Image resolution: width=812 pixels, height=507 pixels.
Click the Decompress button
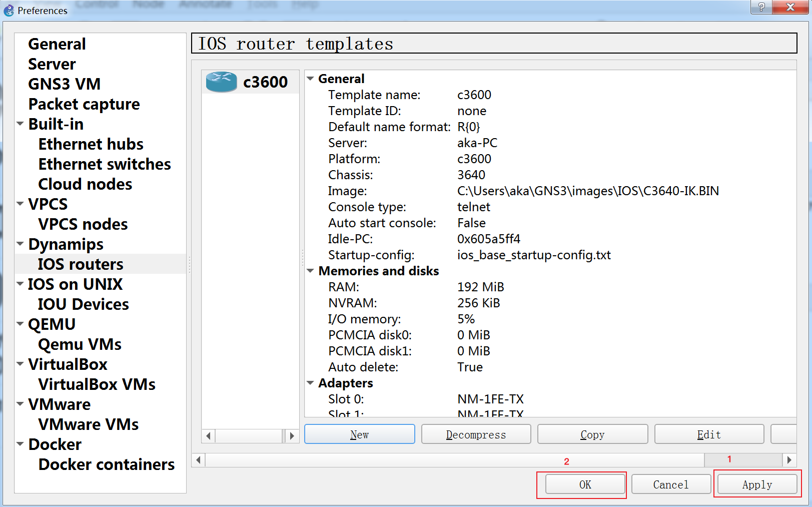[x=476, y=434]
